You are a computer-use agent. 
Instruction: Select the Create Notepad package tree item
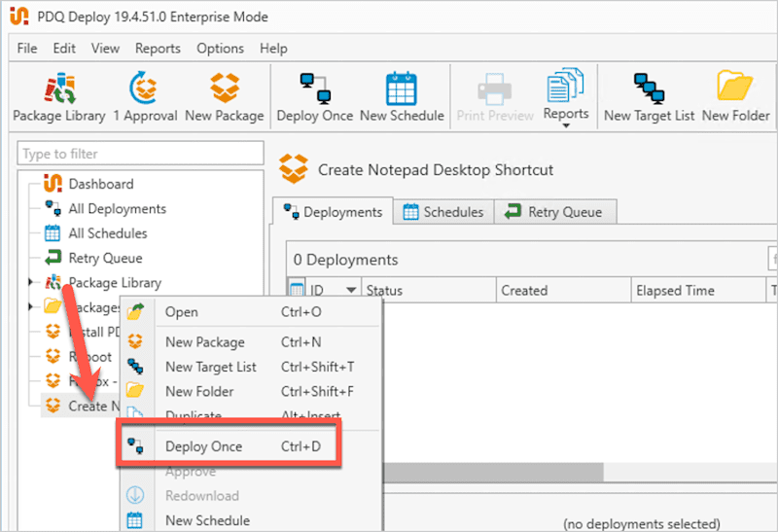[81, 406]
